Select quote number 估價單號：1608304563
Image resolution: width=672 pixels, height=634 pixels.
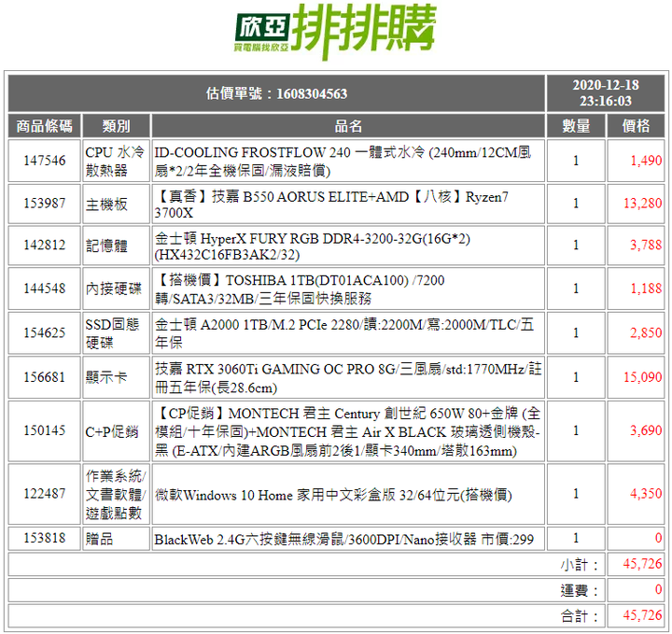[x=276, y=93]
